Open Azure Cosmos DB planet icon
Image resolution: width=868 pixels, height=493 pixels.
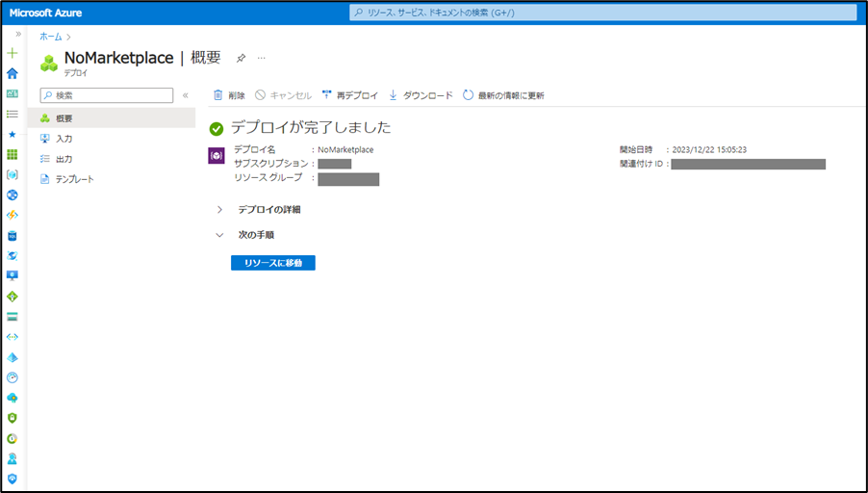tap(13, 256)
